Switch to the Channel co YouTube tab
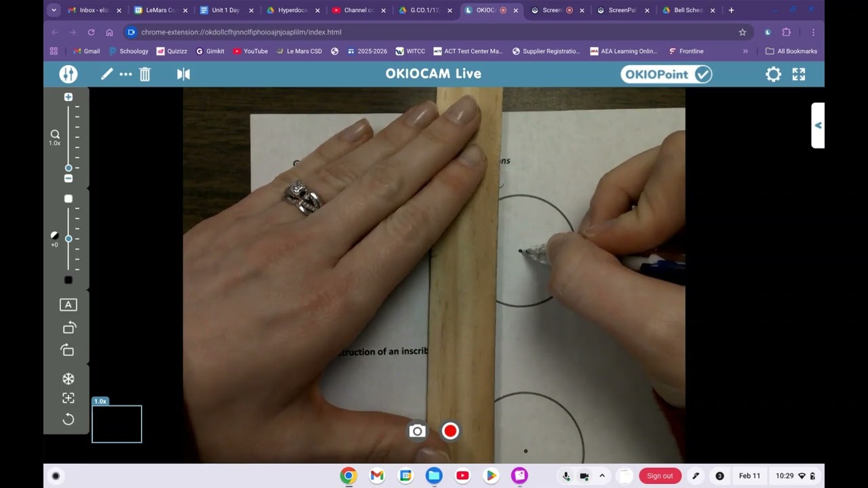The image size is (868, 488). (x=359, y=10)
